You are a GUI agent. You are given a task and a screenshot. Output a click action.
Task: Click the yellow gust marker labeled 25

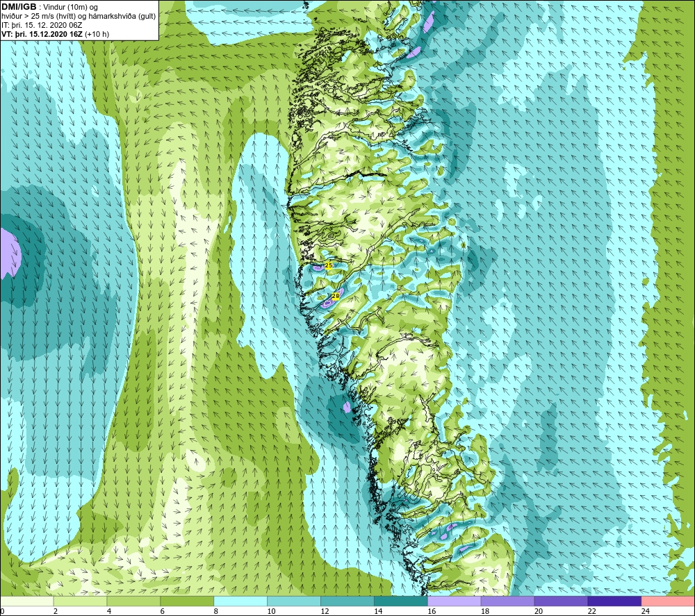point(329,265)
